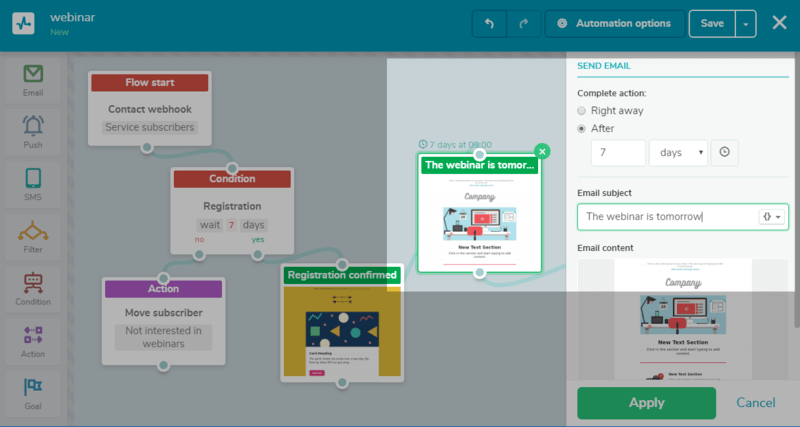Image resolution: width=800 pixels, height=427 pixels.
Task: Select the Condition block in sidebar
Action: point(33,289)
